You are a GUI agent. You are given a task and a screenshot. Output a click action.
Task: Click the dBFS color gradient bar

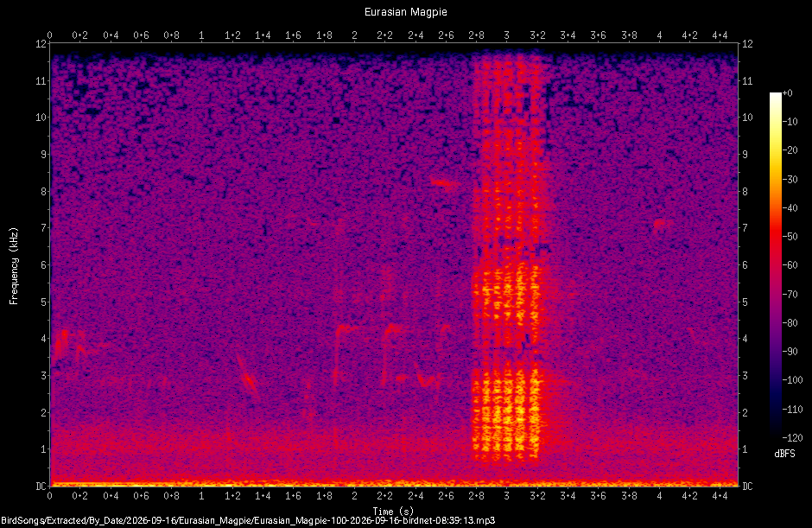[775, 265]
